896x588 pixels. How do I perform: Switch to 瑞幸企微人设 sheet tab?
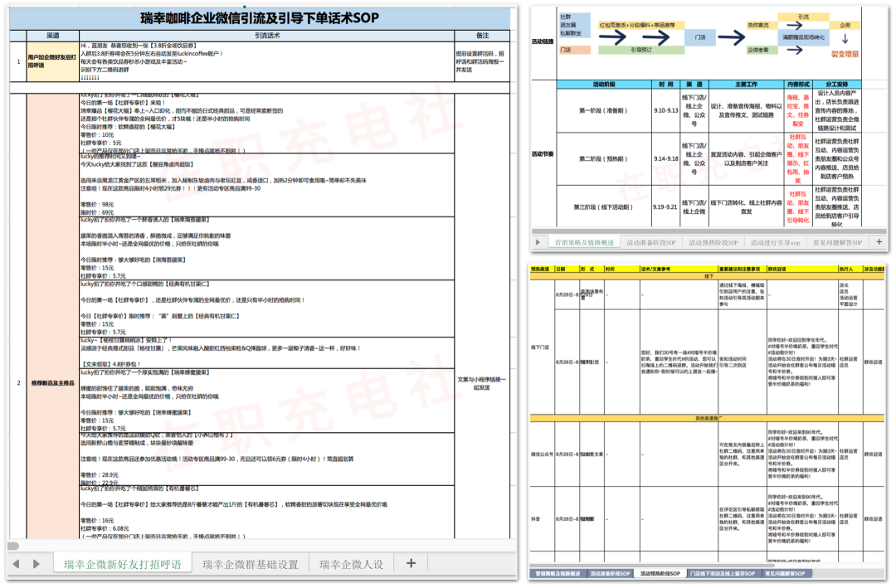tap(352, 565)
